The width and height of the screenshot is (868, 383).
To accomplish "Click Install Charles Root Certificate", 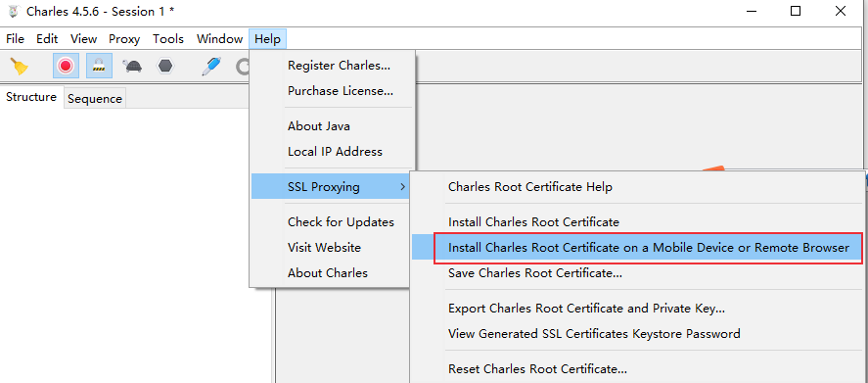I will 533,222.
